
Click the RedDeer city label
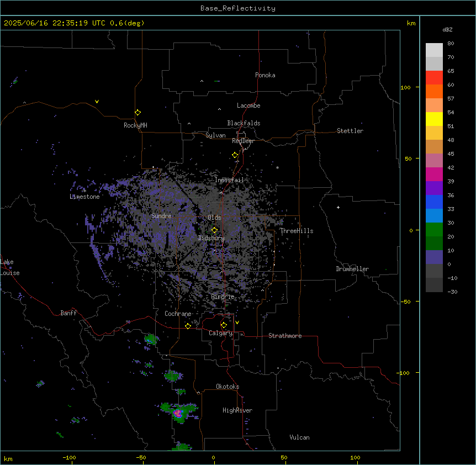[x=243, y=141]
